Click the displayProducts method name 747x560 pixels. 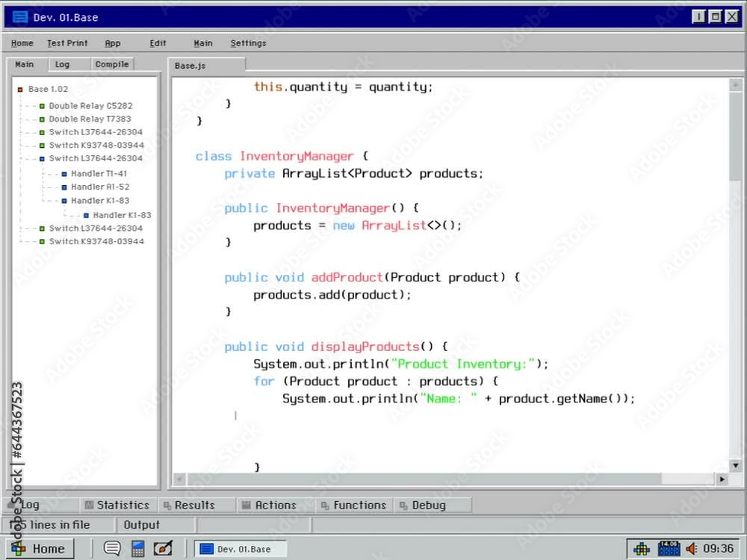(x=365, y=346)
